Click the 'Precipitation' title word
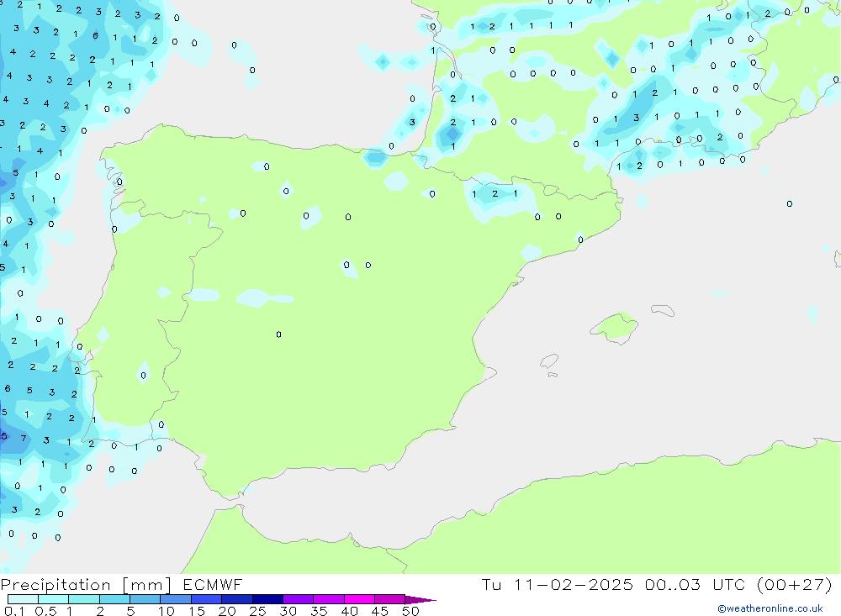 [x=56, y=585]
